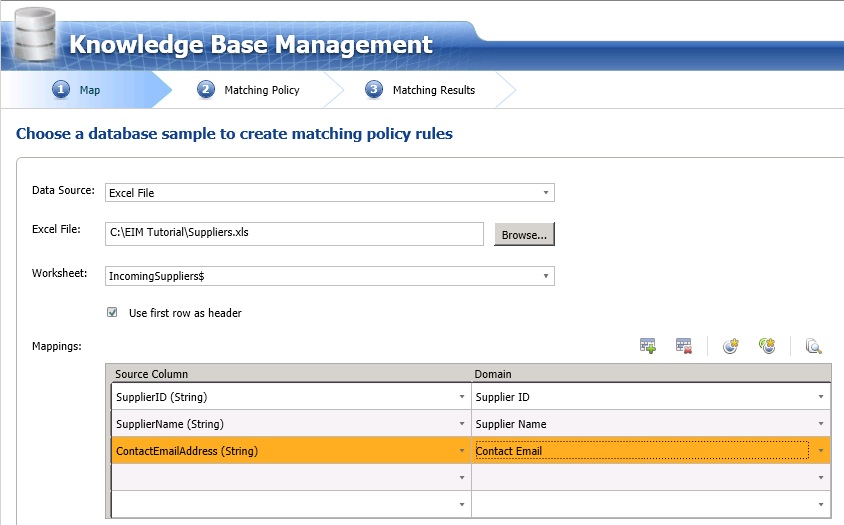Expand the Worksheet dropdown list
Image resolution: width=844 pixels, height=525 pixels.
pos(546,275)
